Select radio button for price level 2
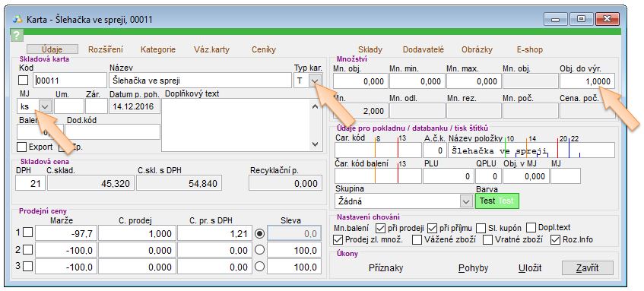 259,251
